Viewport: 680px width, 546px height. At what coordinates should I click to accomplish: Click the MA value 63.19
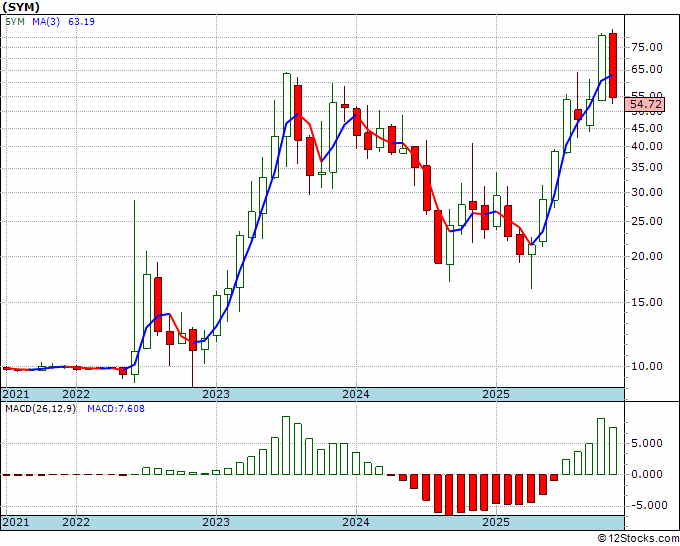pos(82,21)
